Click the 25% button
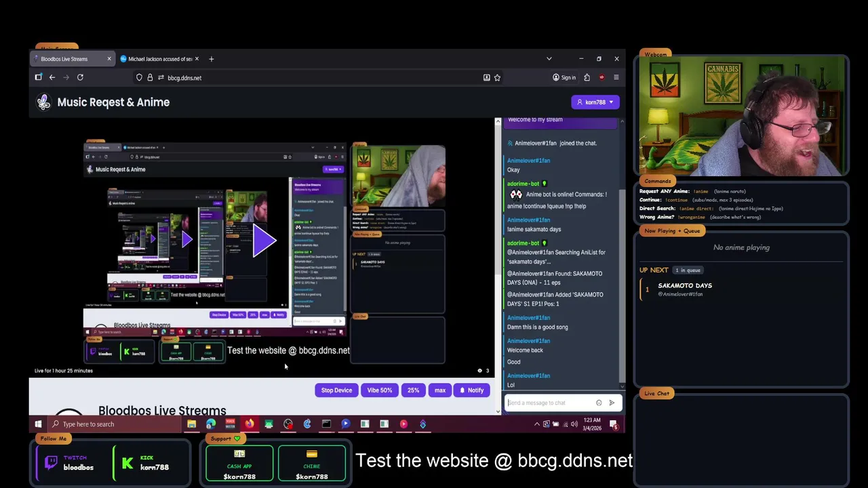 tap(413, 390)
